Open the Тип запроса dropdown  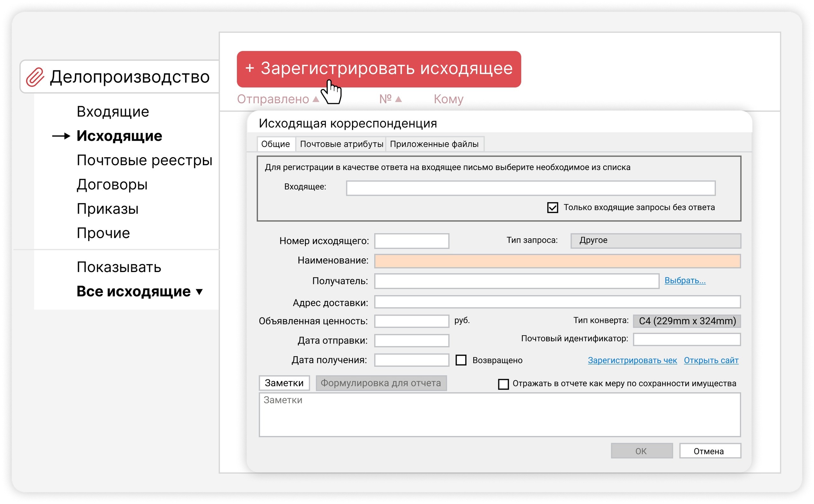click(x=655, y=241)
